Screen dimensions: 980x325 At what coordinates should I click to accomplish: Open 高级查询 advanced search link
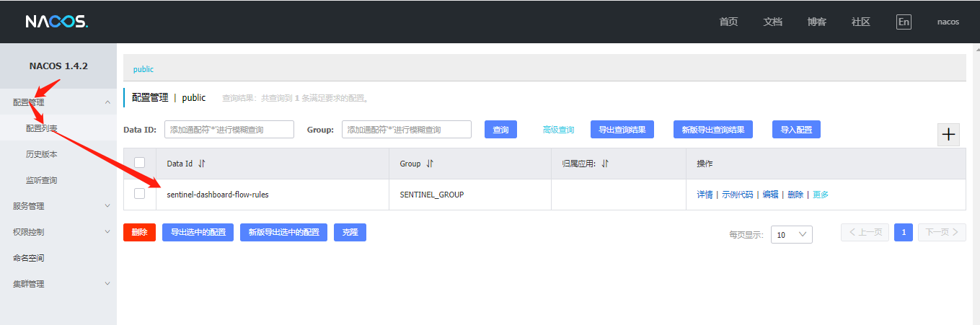coord(559,130)
